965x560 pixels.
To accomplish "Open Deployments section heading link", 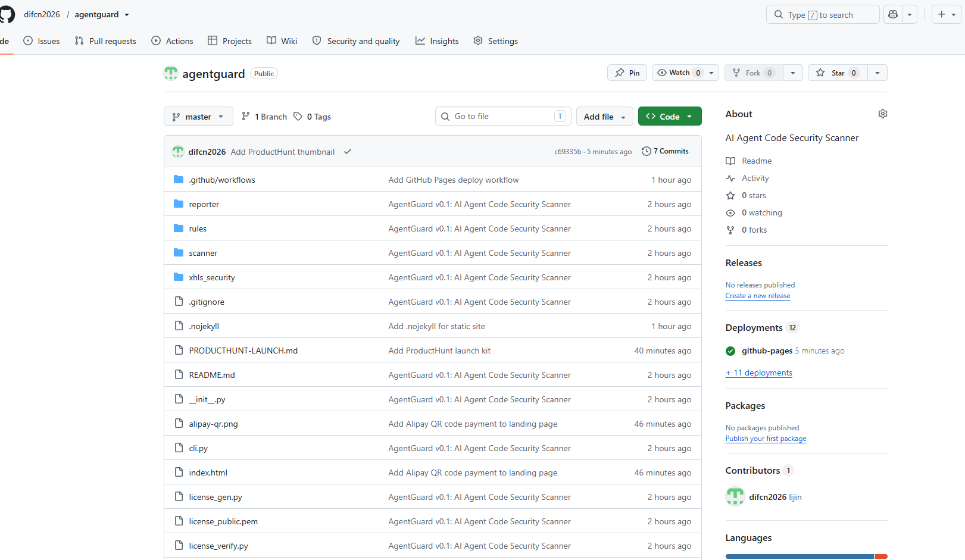I will (x=754, y=327).
